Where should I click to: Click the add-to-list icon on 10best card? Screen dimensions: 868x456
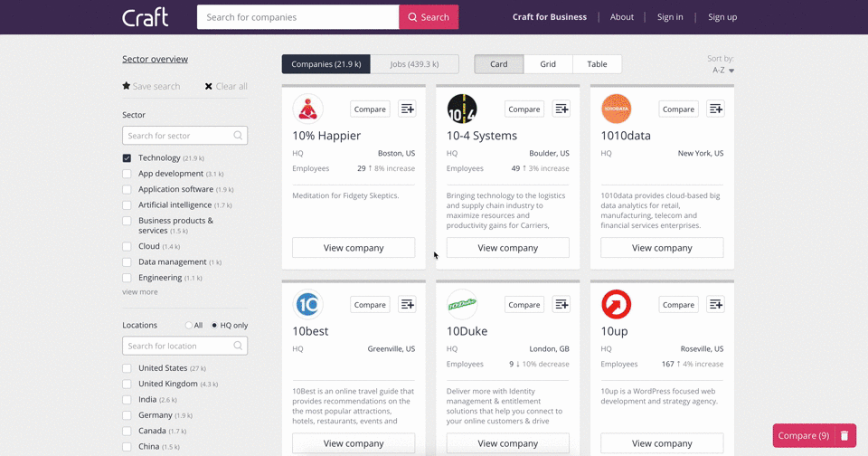pyautogui.click(x=408, y=305)
